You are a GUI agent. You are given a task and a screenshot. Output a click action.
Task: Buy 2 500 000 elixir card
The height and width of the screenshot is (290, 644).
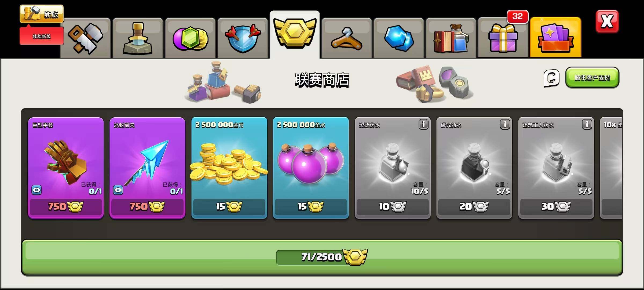tap(311, 168)
